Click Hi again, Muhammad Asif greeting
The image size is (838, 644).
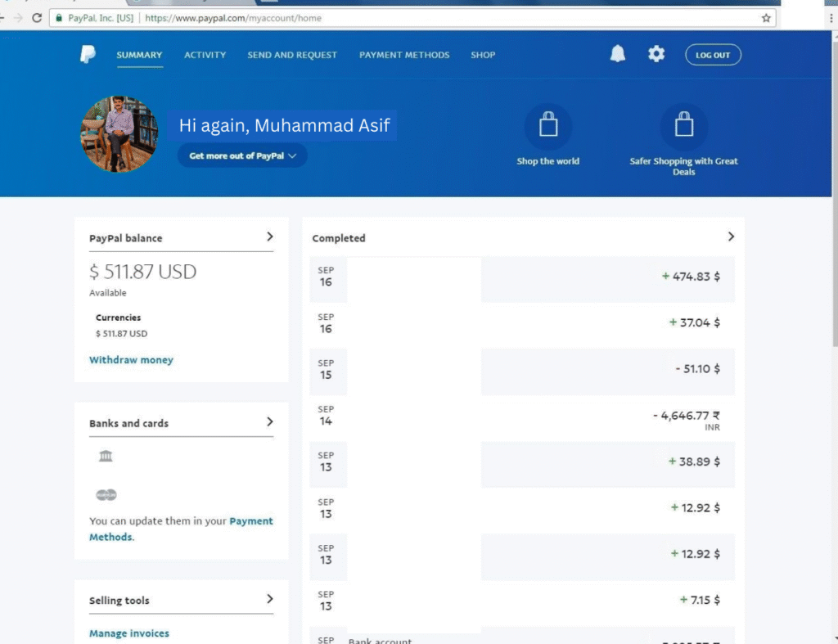point(284,125)
